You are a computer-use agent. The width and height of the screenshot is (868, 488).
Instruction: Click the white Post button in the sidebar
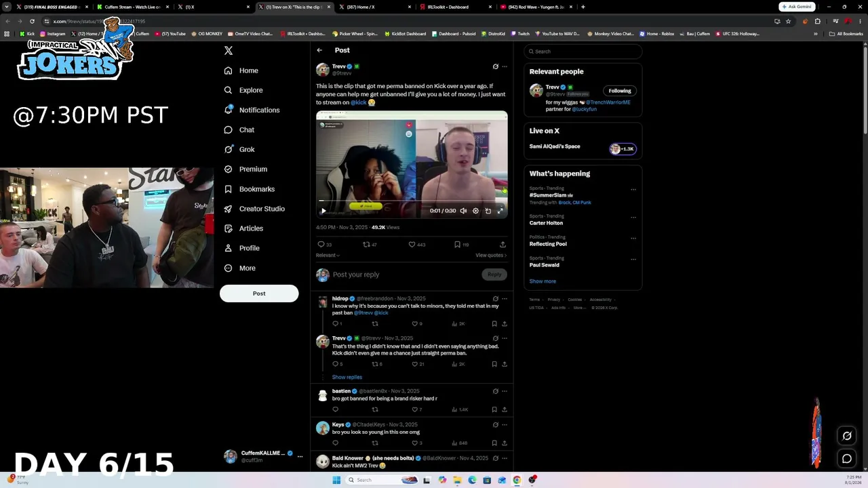tap(259, 293)
